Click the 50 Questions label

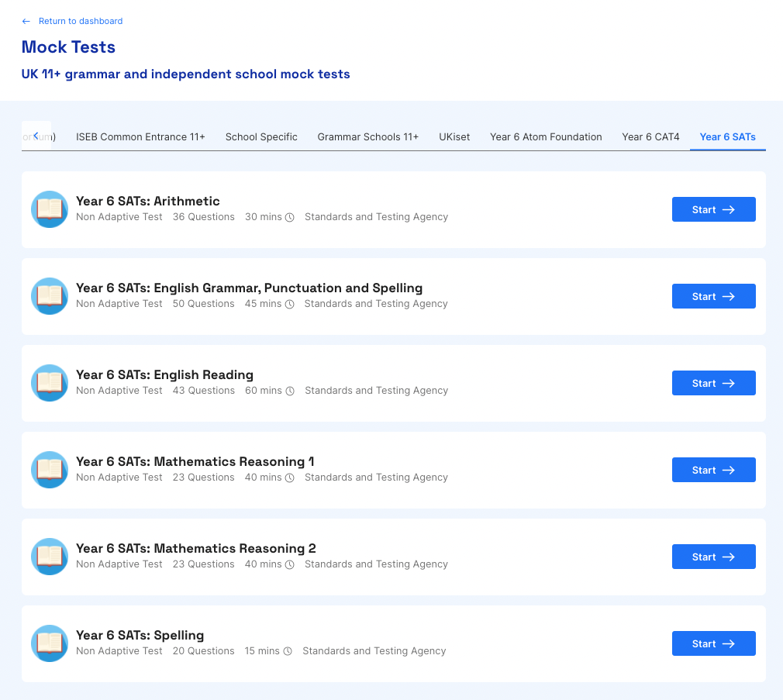pos(204,304)
